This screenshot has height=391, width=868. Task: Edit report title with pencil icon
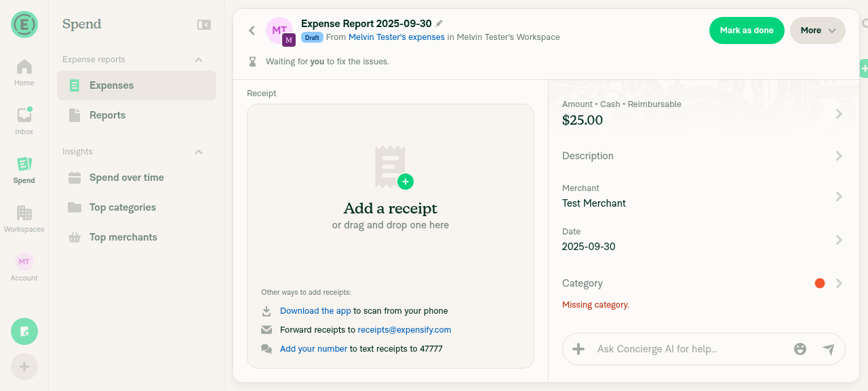(x=439, y=23)
